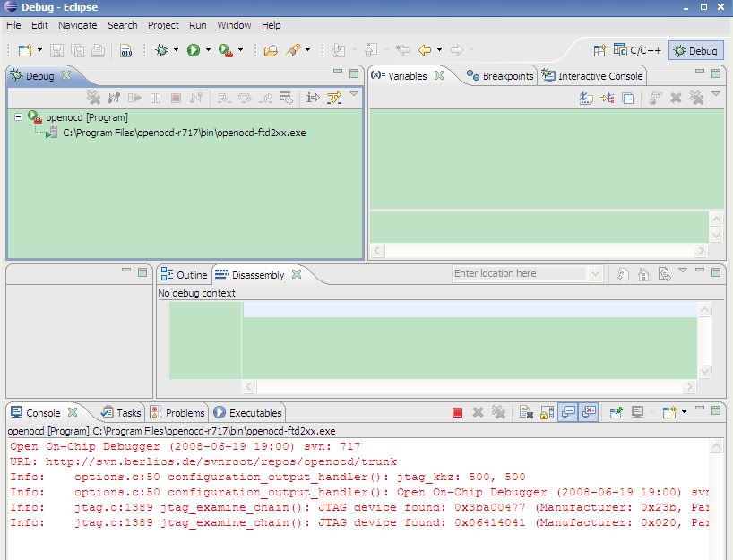
Task: Click Pin Console icon
Action: coord(617,412)
